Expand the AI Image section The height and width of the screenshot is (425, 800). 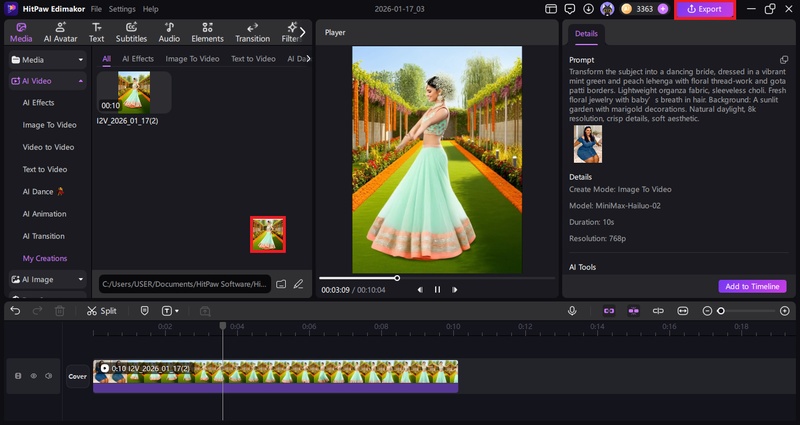[x=47, y=280]
